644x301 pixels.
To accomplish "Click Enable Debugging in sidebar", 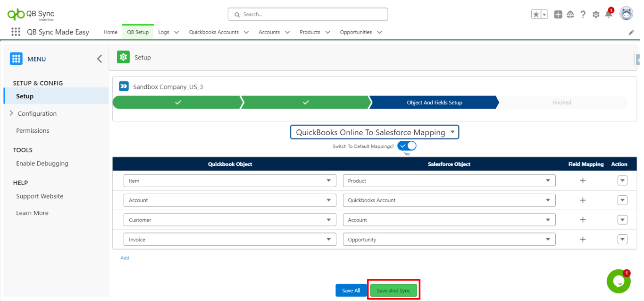I will [x=42, y=163].
